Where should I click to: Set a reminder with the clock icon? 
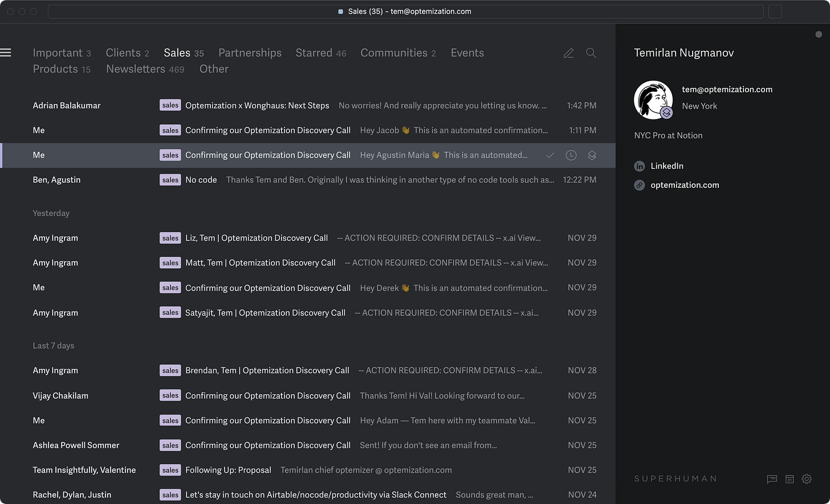click(571, 155)
